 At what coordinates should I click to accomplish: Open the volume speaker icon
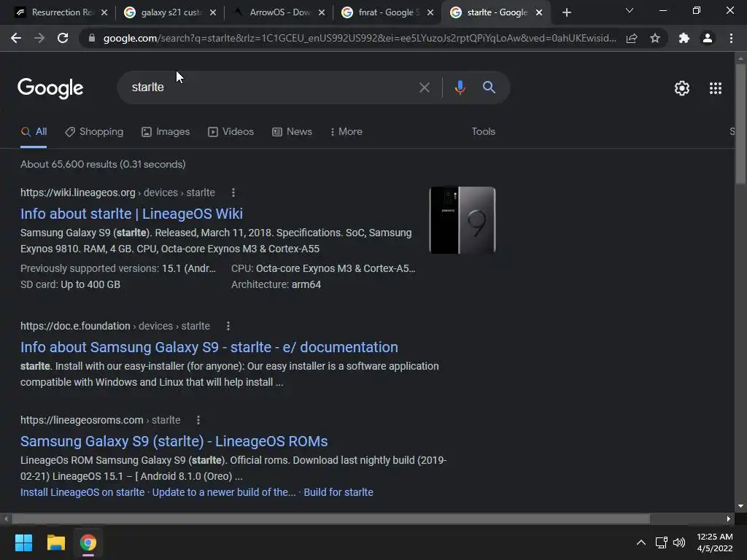tap(679, 542)
